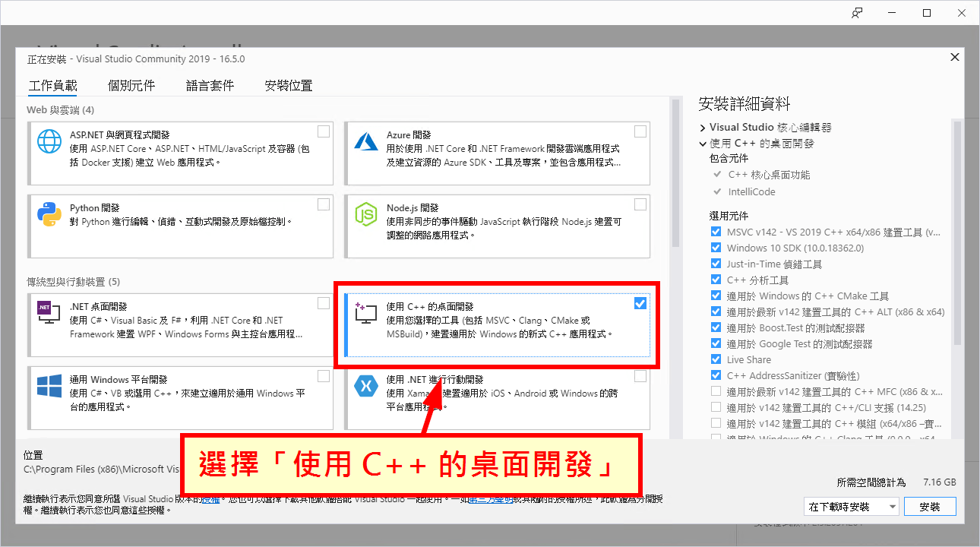
Task: Uncheck Google Test test adapter component
Action: 716,343
